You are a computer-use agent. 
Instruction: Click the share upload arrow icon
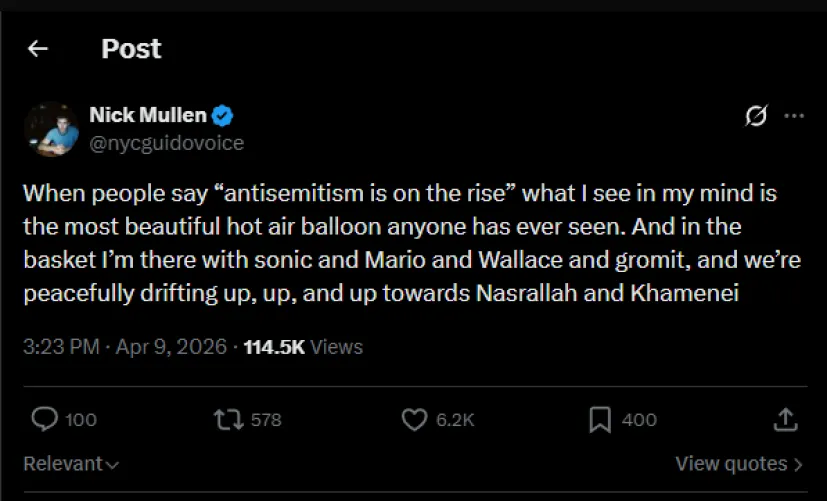pos(786,419)
